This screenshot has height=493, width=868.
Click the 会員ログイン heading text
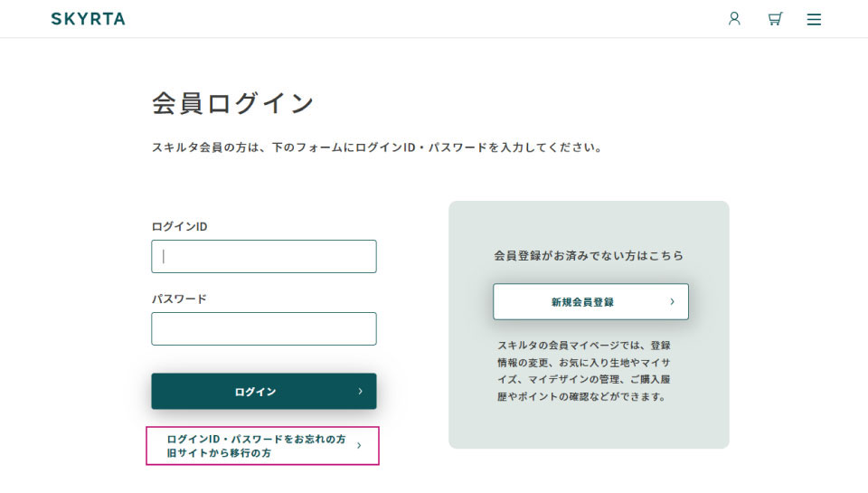click(x=233, y=104)
